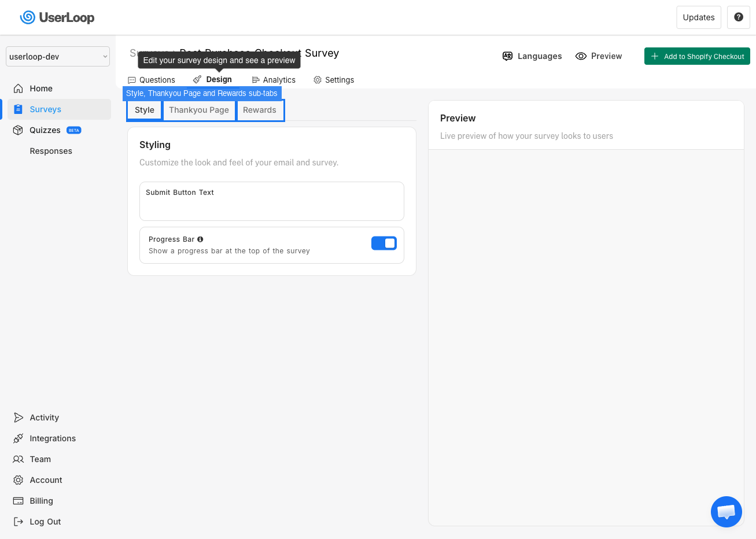Switch to the Rewards sub-tab
The height and width of the screenshot is (539, 756).
(260, 110)
